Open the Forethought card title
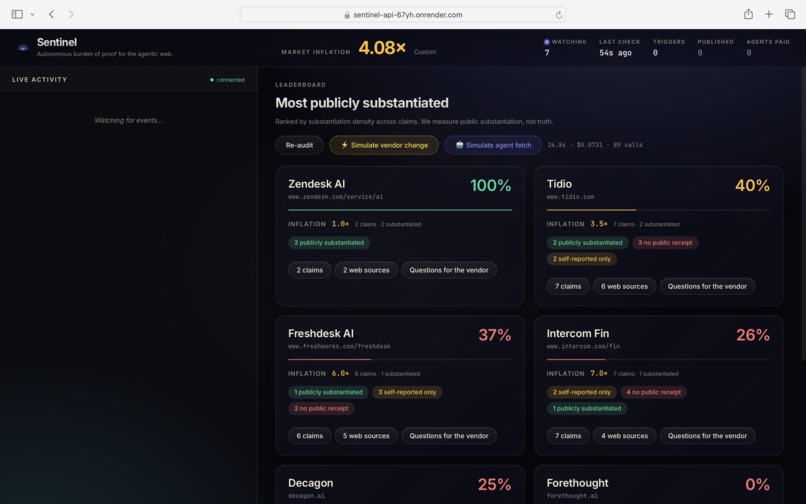The image size is (806, 504). pos(577,483)
